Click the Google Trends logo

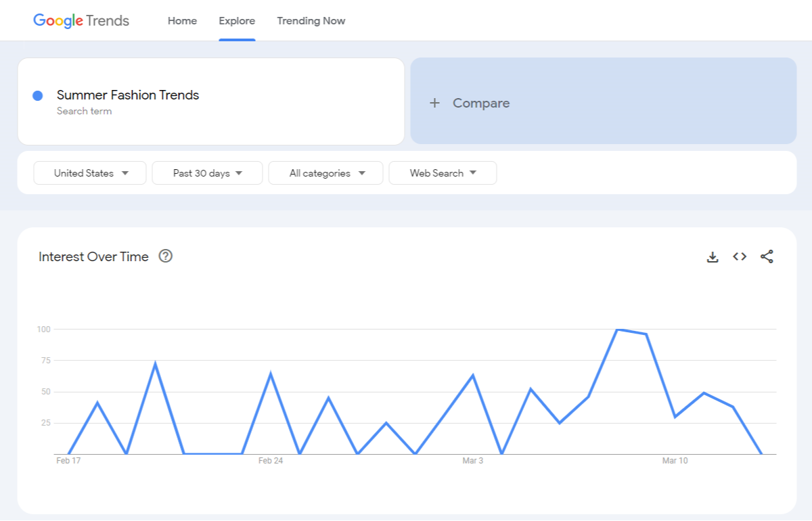point(81,20)
